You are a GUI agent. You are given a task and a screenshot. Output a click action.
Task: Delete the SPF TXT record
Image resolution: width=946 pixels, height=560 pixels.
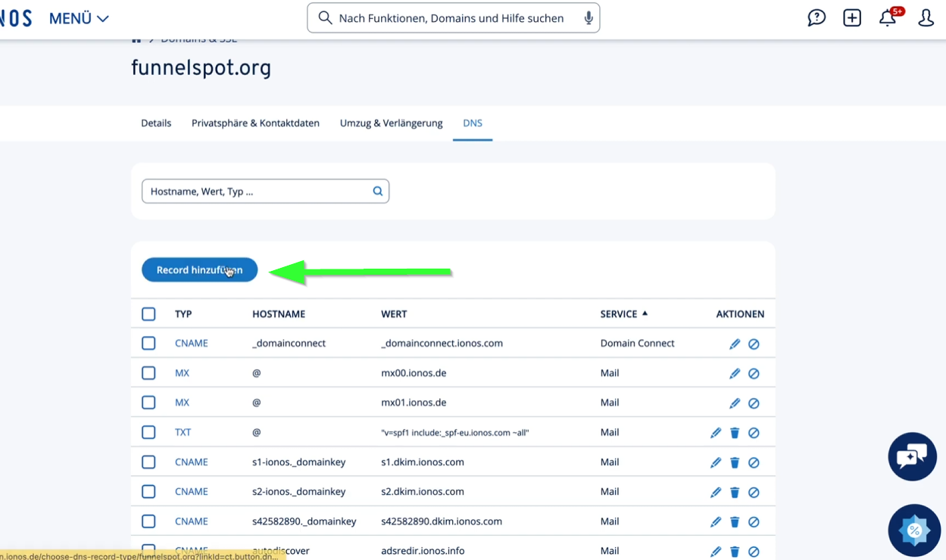tap(735, 433)
